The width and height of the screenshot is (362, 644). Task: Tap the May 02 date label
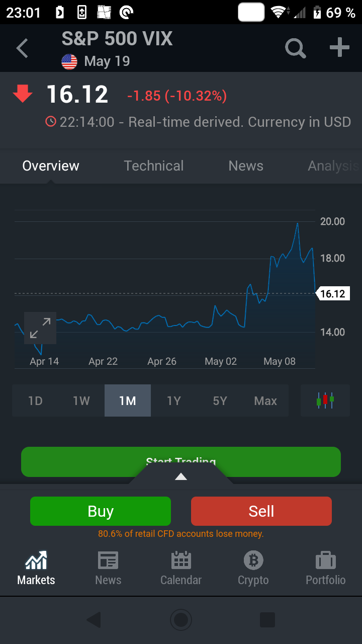221,361
